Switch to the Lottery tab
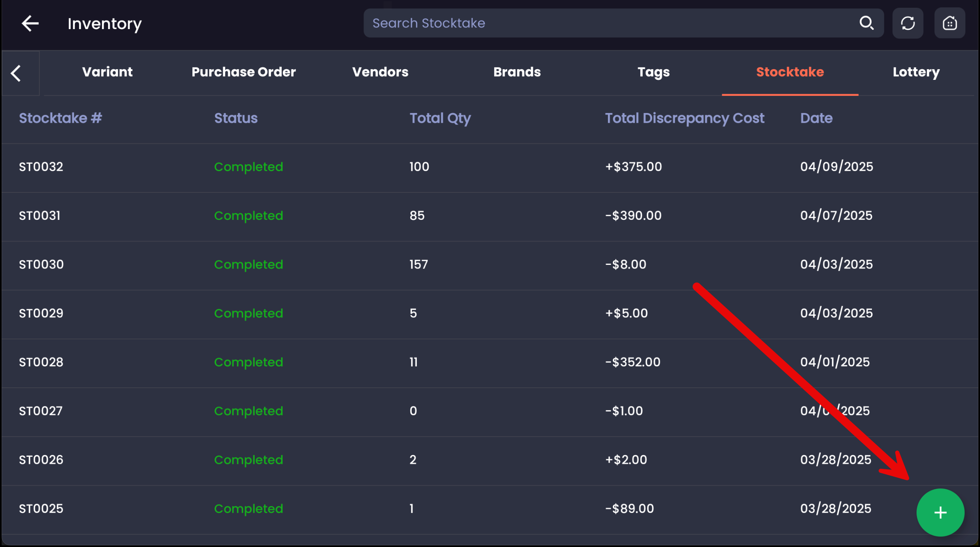This screenshot has height=547, width=980. point(916,72)
